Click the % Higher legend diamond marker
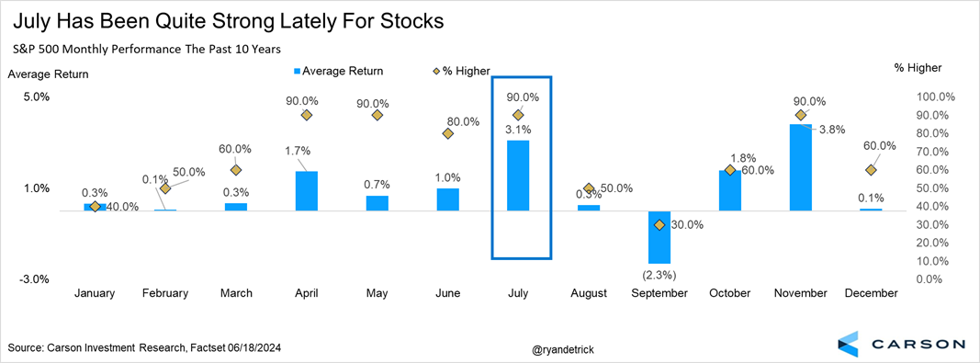The image size is (980, 363). (x=436, y=71)
